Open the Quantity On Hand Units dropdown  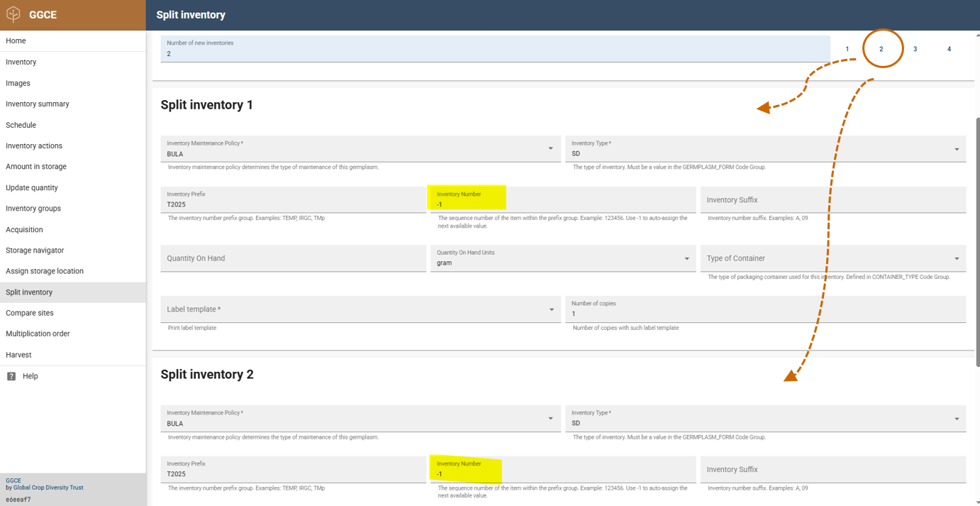coord(686,259)
